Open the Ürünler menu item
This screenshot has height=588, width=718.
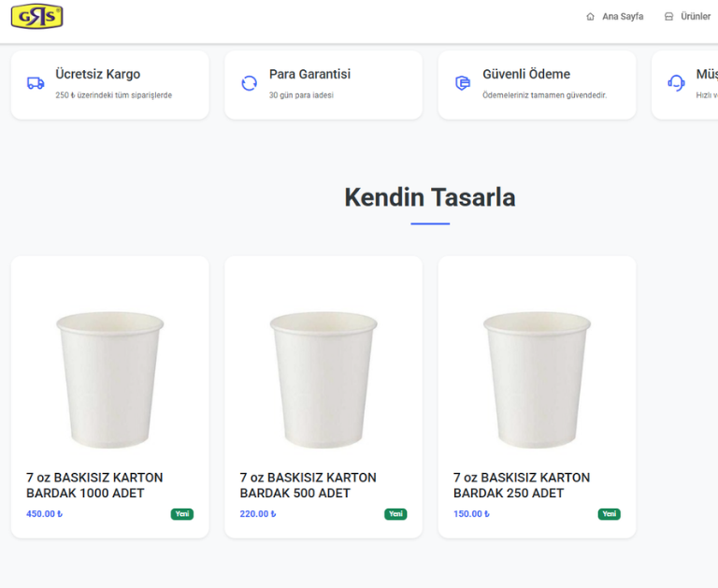(x=695, y=17)
